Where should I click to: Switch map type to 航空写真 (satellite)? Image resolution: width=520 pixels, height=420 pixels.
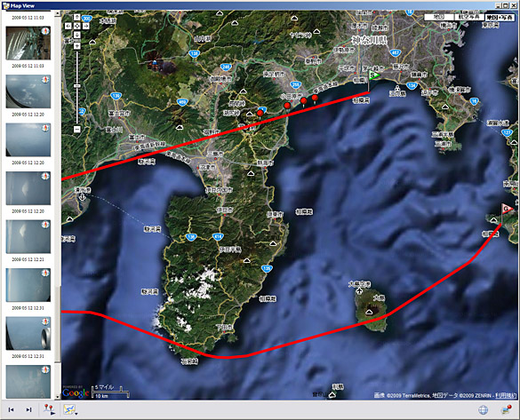[469, 17]
